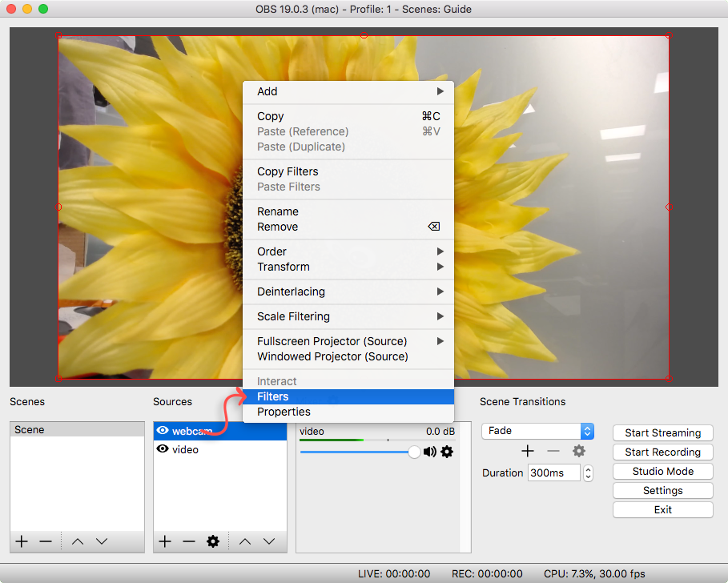Add a new source with plus icon

pos(165,541)
